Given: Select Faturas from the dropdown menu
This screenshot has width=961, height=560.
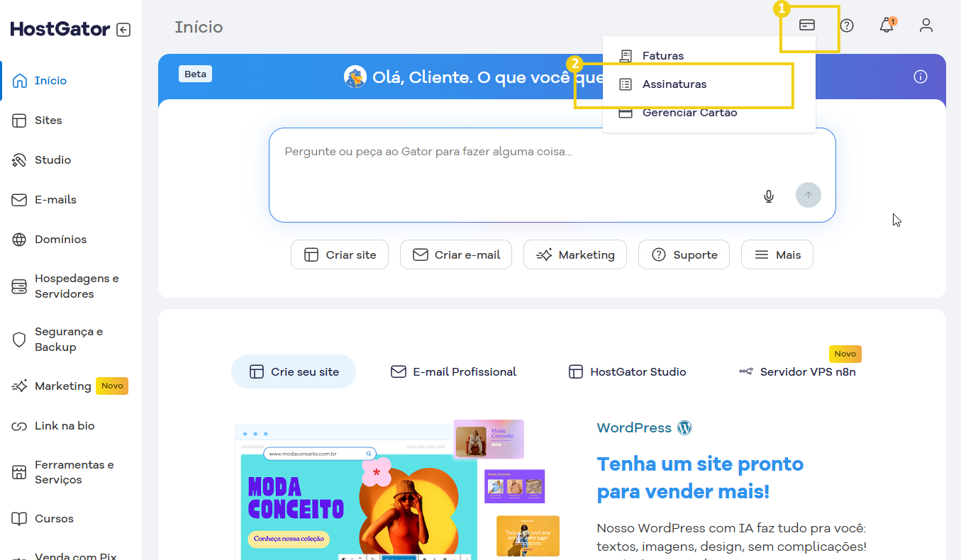Looking at the screenshot, I should tap(662, 55).
